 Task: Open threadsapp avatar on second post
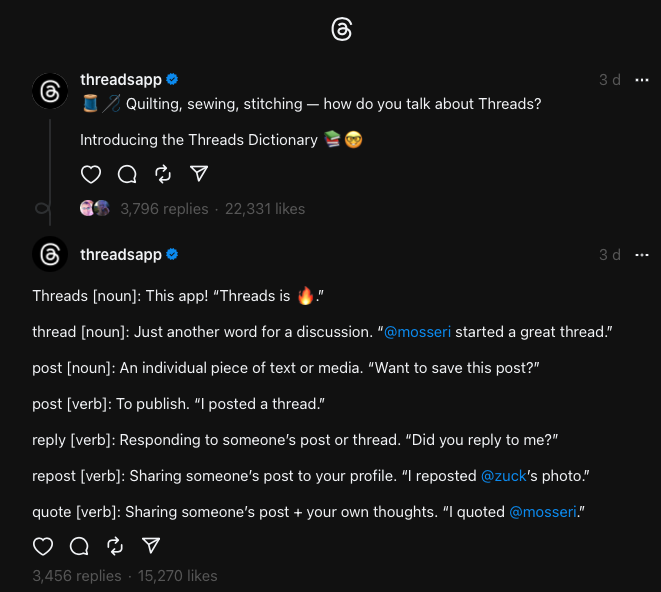click(49, 255)
